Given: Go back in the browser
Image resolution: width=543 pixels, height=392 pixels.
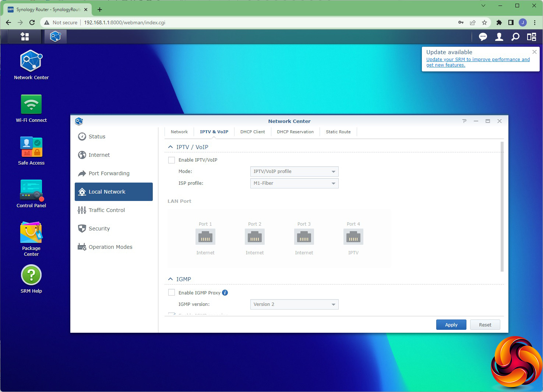Looking at the screenshot, I should pyautogui.click(x=8, y=22).
